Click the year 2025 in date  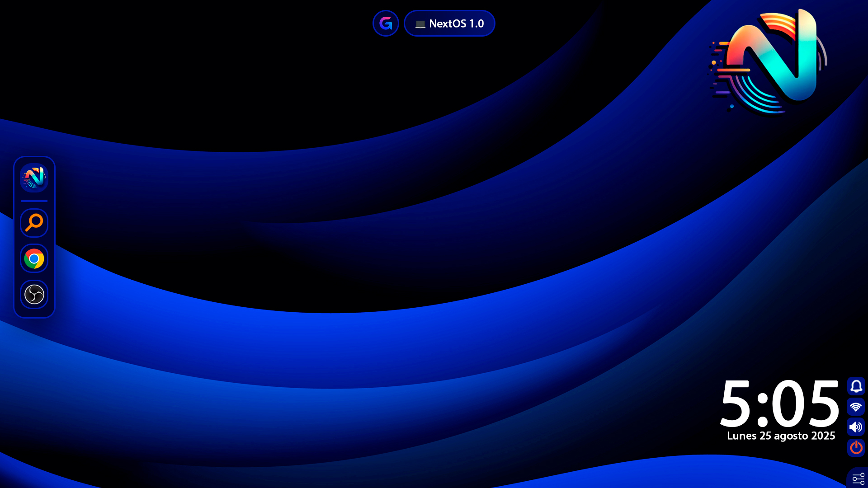click(x=823, y=436)
